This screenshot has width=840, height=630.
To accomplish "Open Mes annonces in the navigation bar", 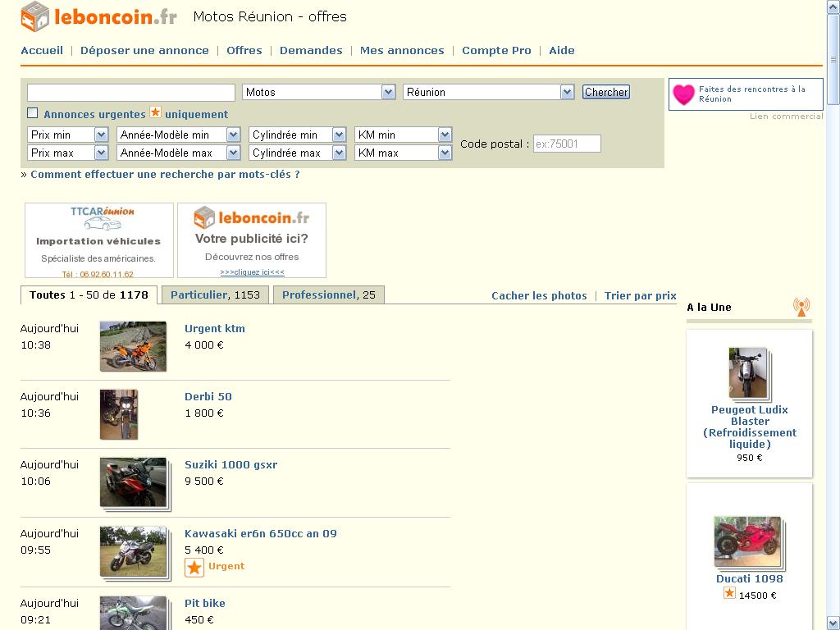I will pos(402,50).
